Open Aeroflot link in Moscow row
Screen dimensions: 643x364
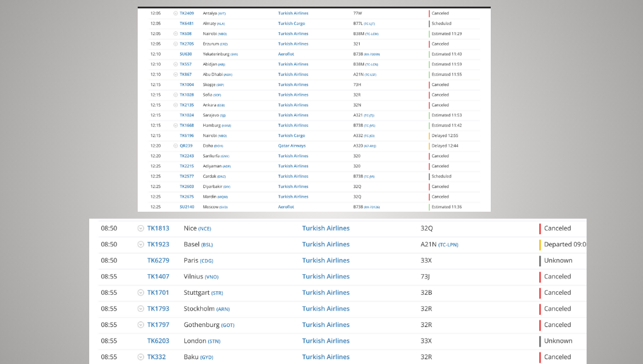click(x=286, y=207)
